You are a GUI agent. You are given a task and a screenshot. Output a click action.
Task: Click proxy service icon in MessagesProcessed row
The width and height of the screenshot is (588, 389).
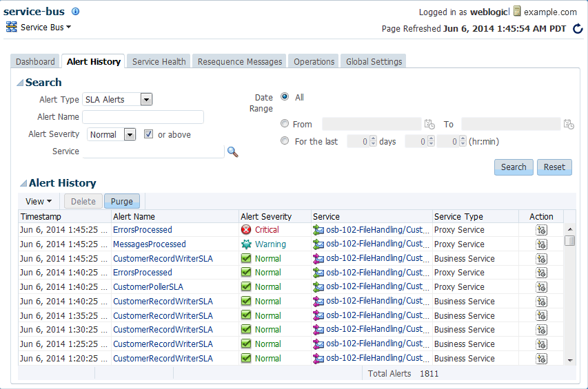coord(318,244)
